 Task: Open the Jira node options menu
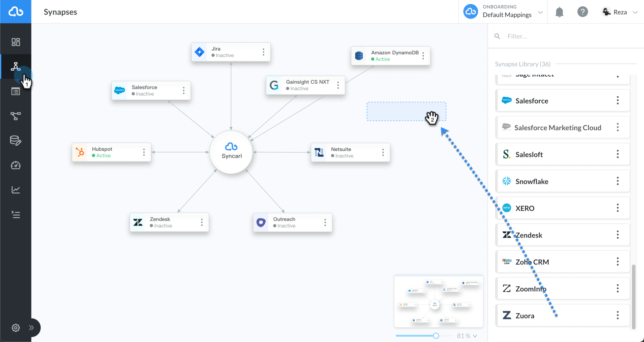264,52
